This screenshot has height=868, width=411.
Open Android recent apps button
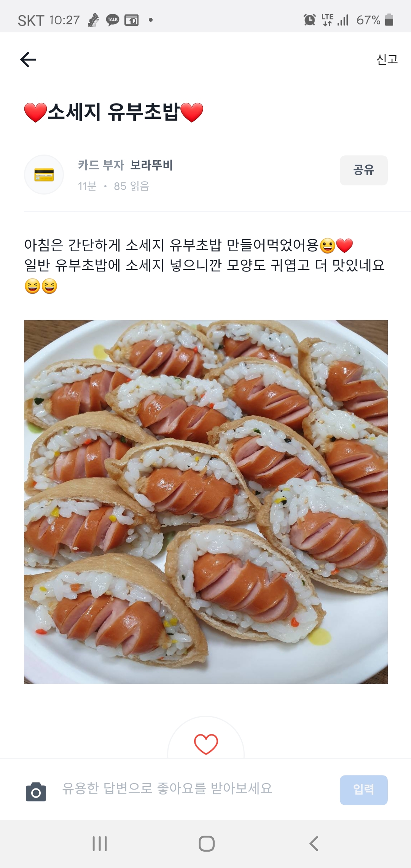tap(100, 844)
